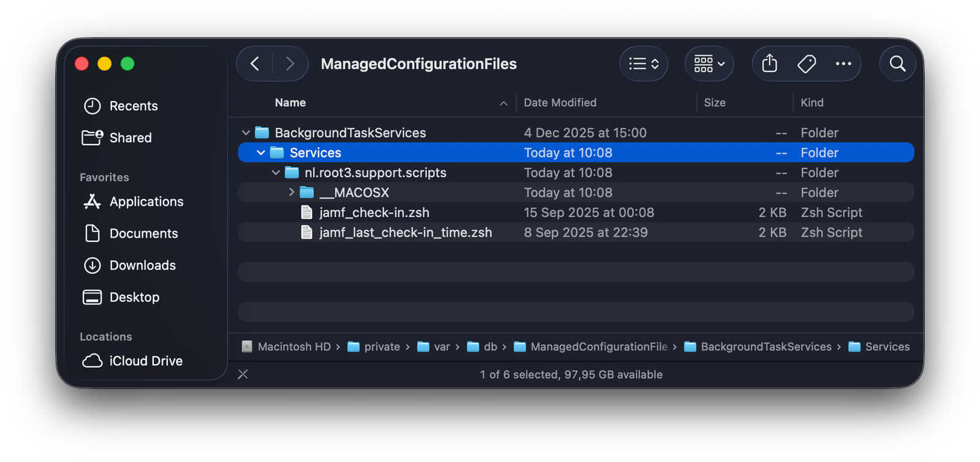Open Applications from Favorites
The image size is (980, 462).
[x=146, y=202]
